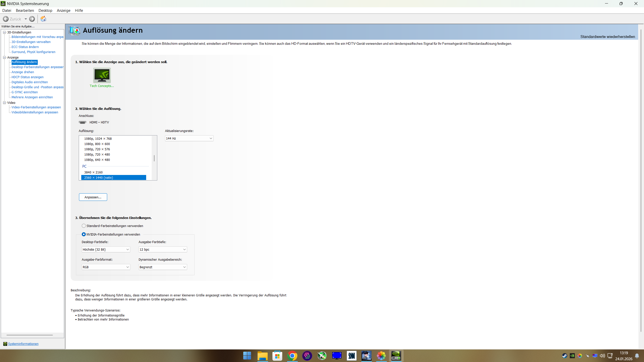Click the sidebar horizontal scrollbar
The image size is (644, 362).
point(30,335)
